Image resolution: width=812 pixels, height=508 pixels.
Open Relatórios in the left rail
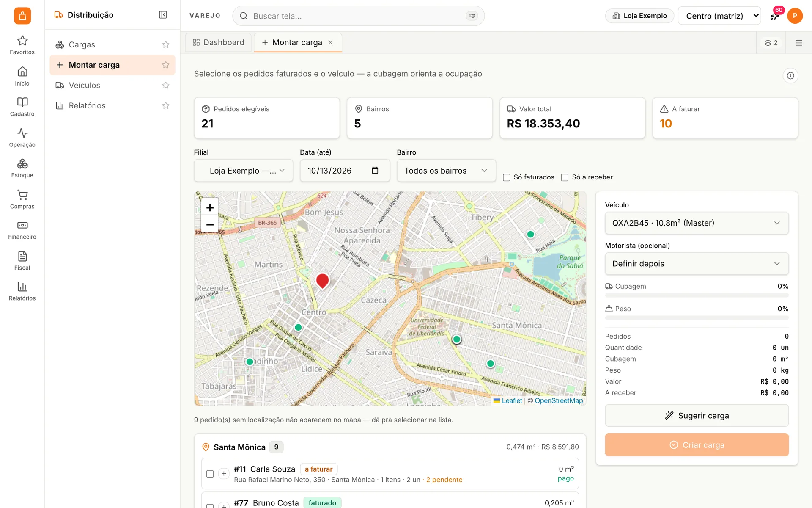pos(22,291)
